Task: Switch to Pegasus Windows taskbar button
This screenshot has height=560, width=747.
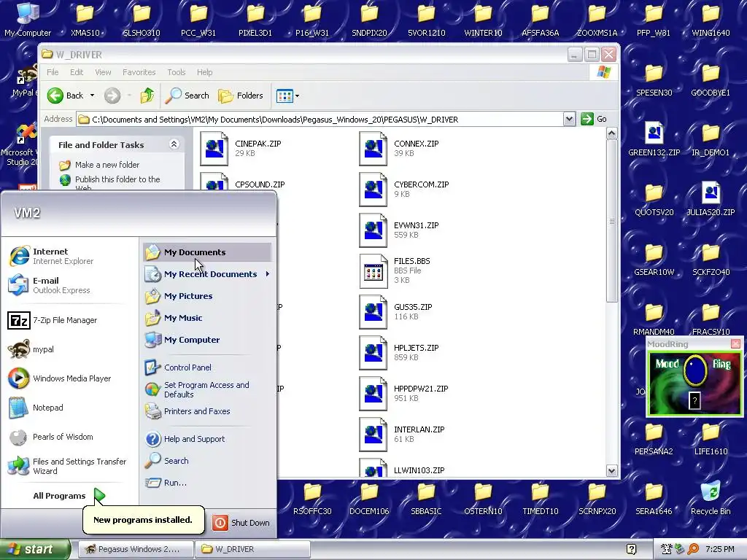Action: tap(136, 549)
